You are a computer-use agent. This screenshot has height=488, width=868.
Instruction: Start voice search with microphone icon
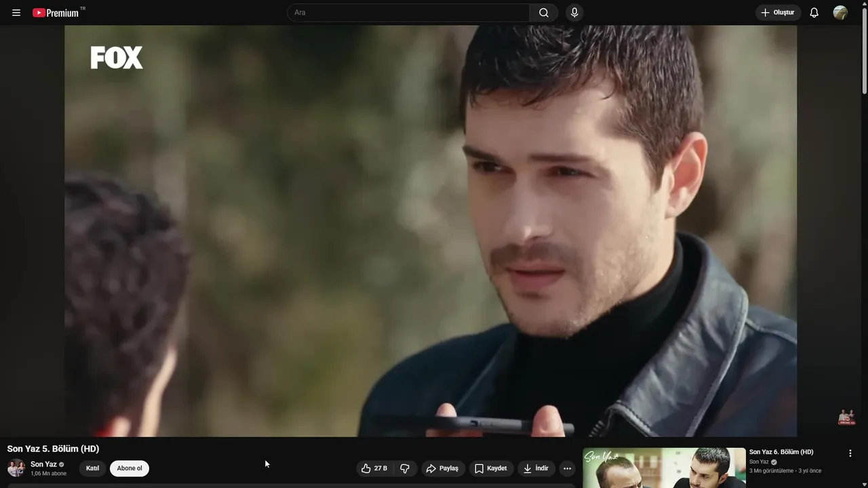pyautogui.click(x=574, y=13)
